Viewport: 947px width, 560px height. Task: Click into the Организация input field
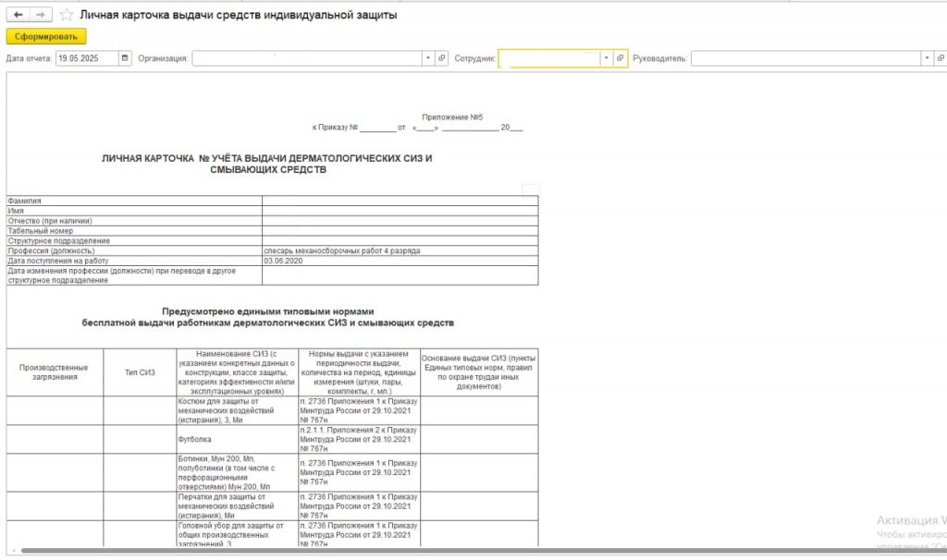[x=307, y=58]
